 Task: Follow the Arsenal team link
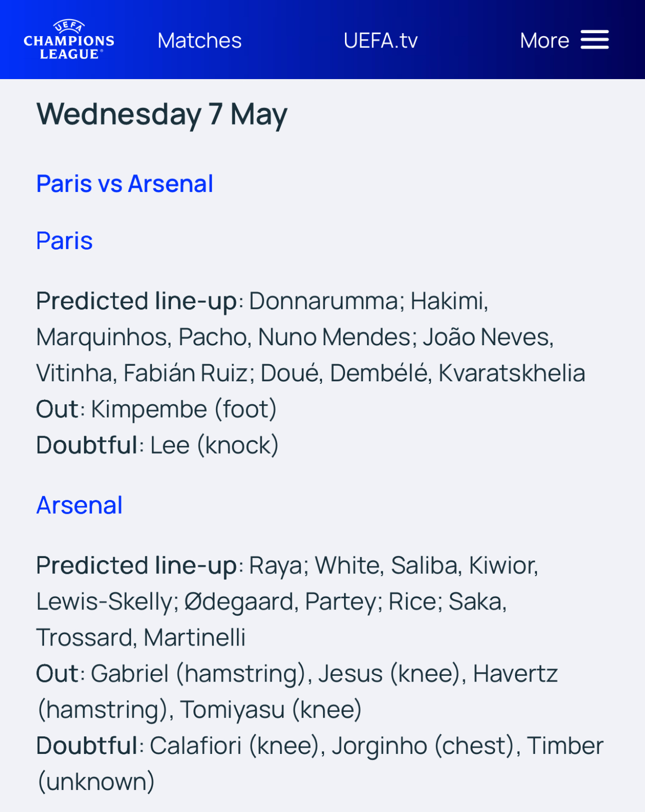click(x=79, y=505)
